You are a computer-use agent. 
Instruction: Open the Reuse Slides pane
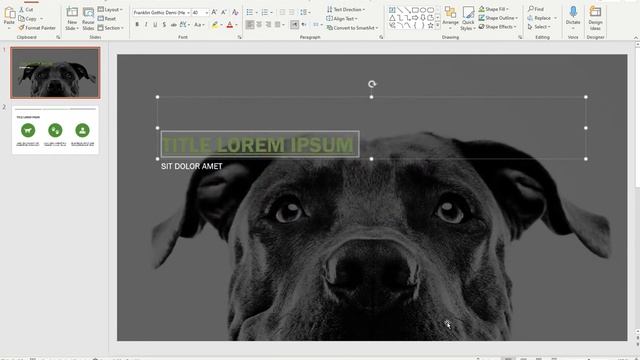tap(88, 18)
